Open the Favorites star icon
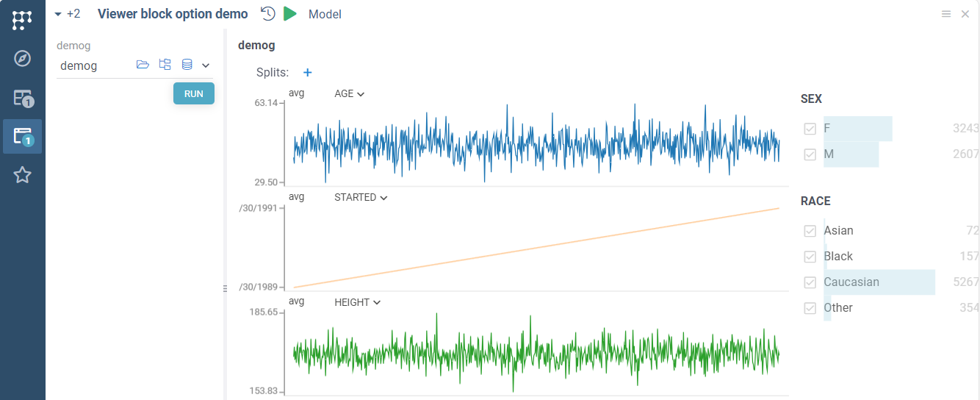Viewport: 980px width, 400px height. tap(22, 175)
